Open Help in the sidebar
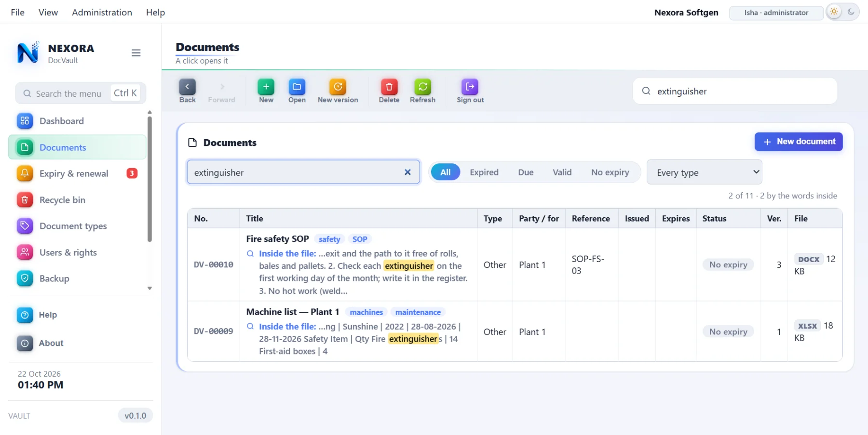The height and width of the screenshot is (435, 868). (77, 315)
